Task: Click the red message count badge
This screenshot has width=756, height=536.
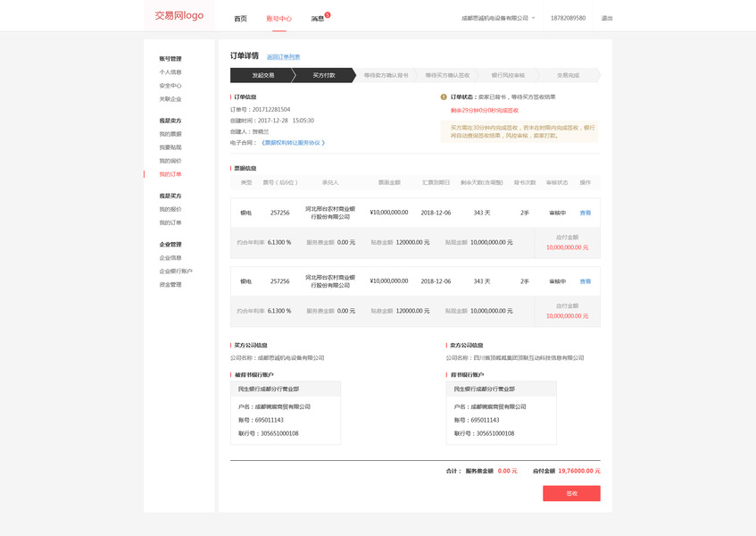Action: 328,15
